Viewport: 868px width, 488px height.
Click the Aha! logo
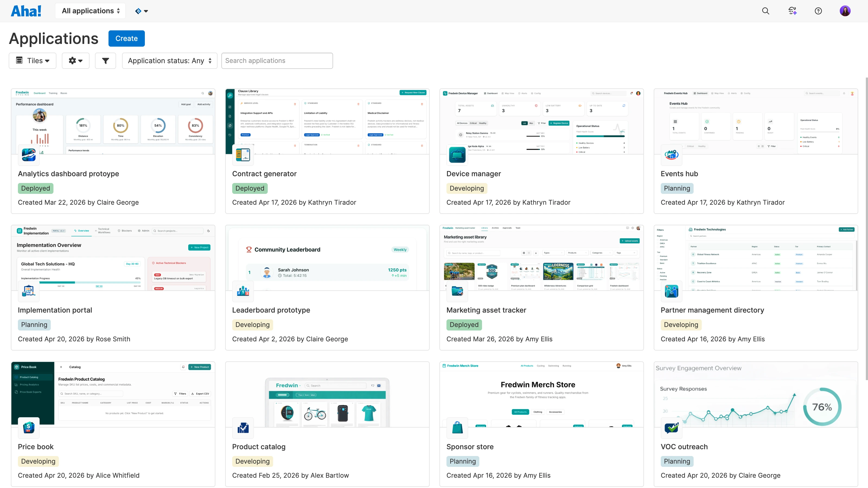point(26,11)
